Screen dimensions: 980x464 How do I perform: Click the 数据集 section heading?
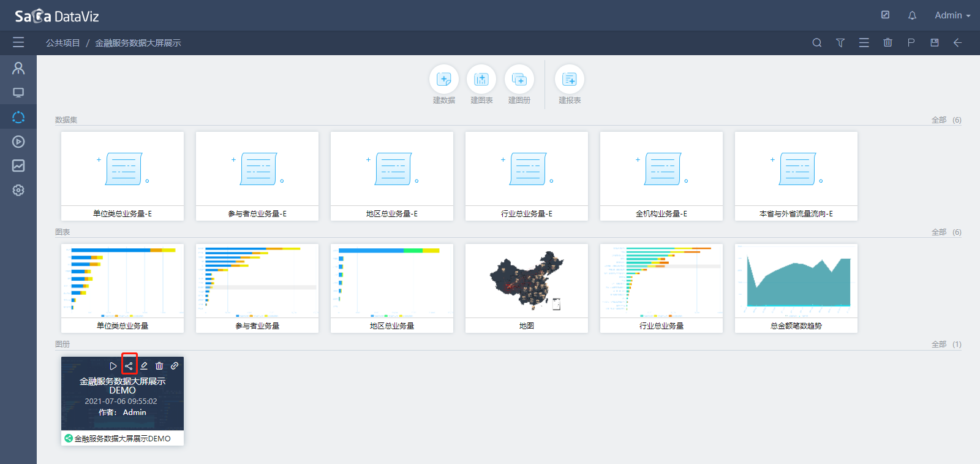point(66,120)
